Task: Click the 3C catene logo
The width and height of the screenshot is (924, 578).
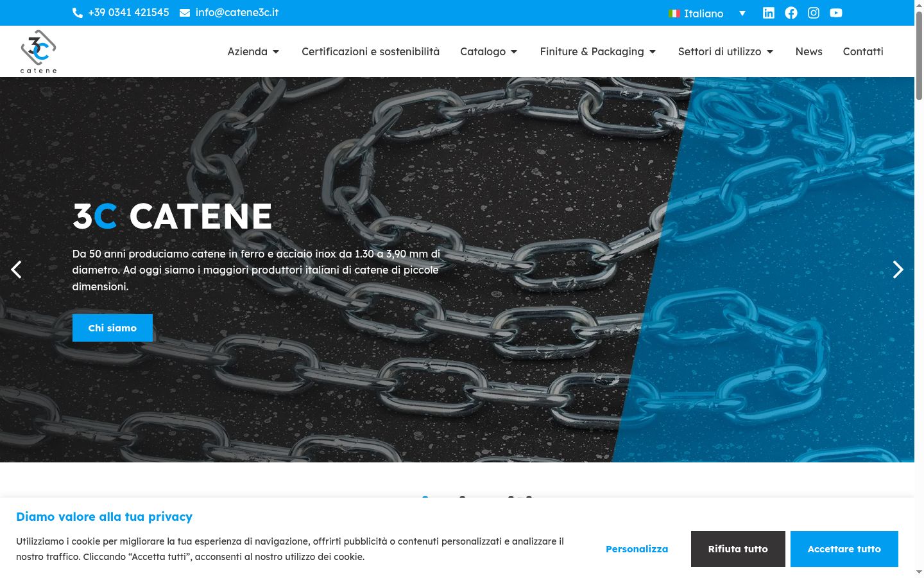Action: coord(38,51)
